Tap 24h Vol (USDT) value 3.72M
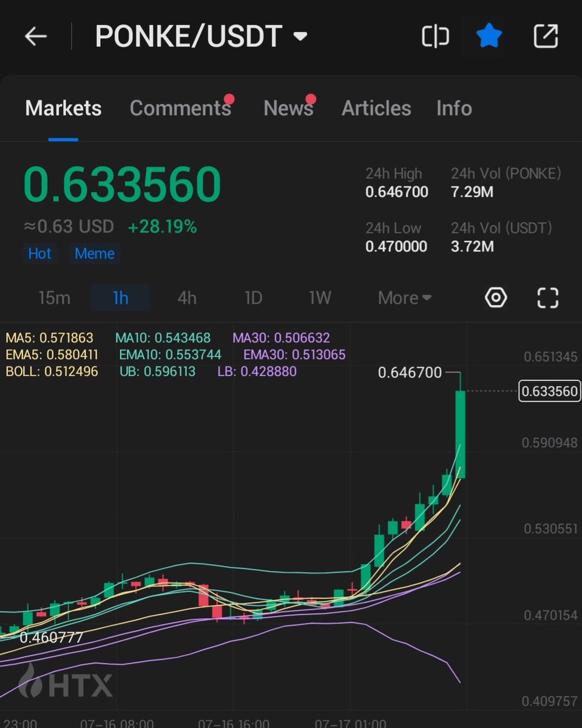Image resolution: width=582 pixels, height=728 pixels. click(472, 246)
